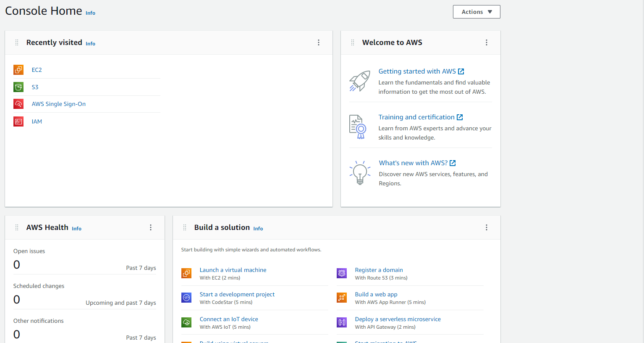Image resolution: width=644 pixels, height=343 pixels.
Task: Open the Register a domain link
Action: click(x=379, y=270)
